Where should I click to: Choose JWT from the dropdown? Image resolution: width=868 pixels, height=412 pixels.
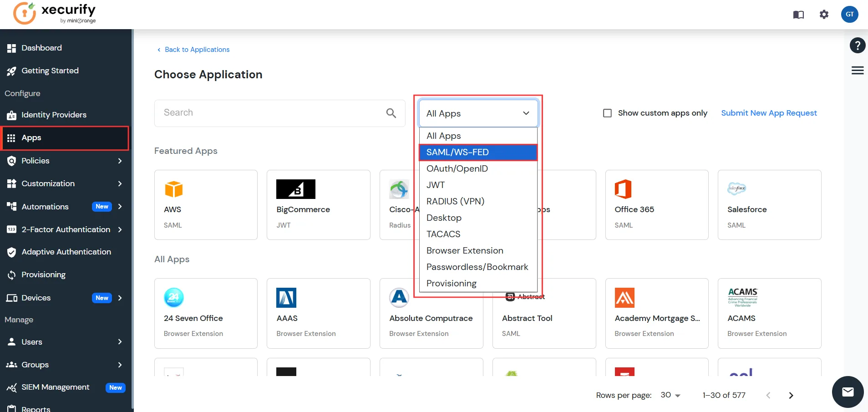point(478,185)
